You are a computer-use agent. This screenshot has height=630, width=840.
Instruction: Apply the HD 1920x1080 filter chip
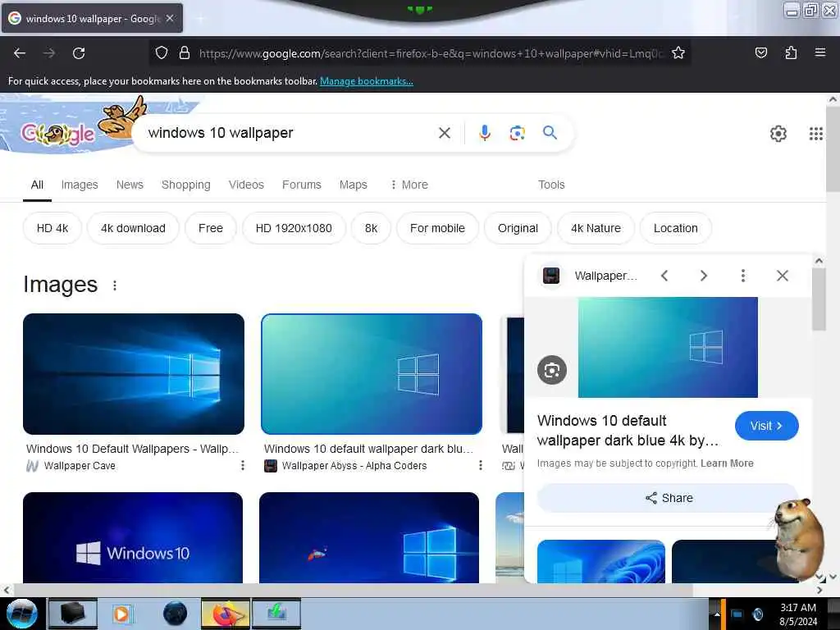pos(294,228)
